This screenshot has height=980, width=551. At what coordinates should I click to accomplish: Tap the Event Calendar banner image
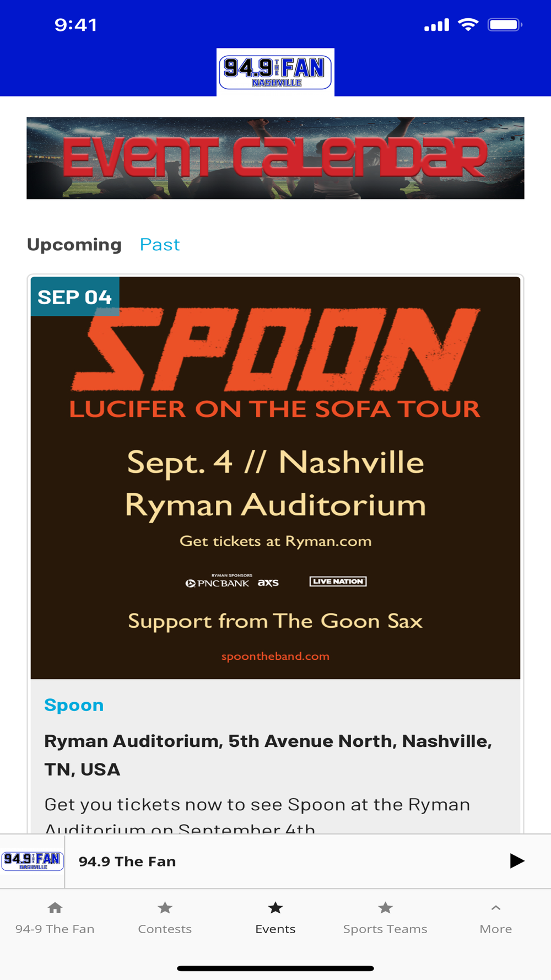[275, 158]
